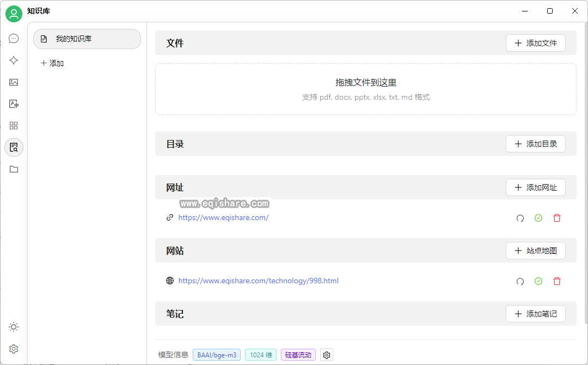Image resolution: width=588 pixels, height=365 pixels.
Task: Click the green check on the website entry
Action: click(538, 281)
